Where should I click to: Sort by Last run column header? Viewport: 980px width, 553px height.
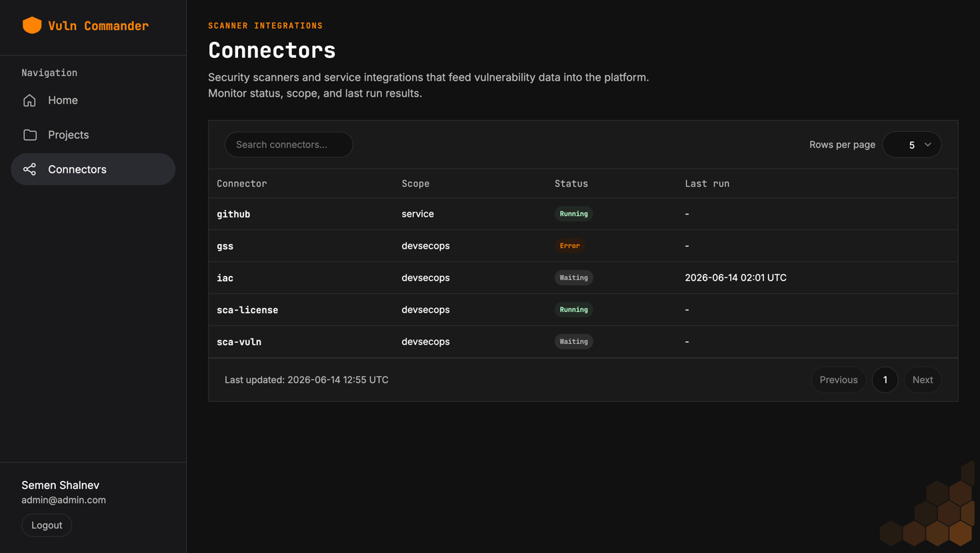tap(707, 183)
